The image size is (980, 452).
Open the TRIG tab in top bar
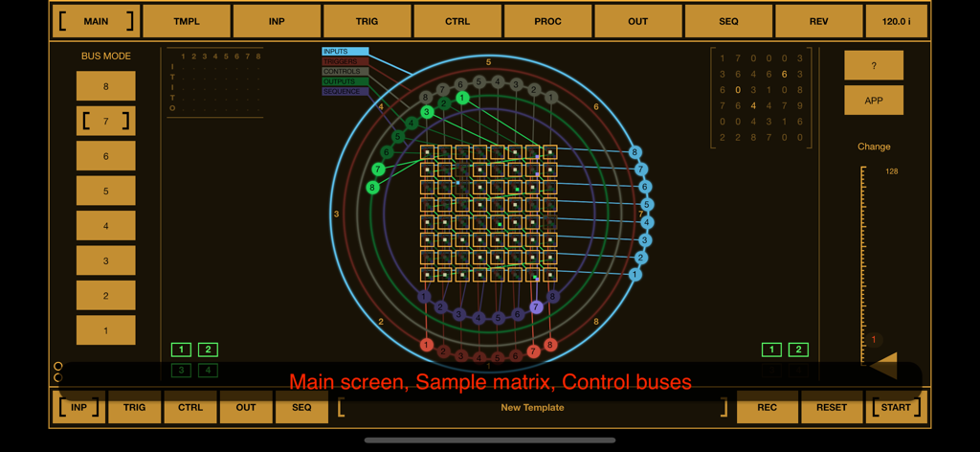point(367,21)
